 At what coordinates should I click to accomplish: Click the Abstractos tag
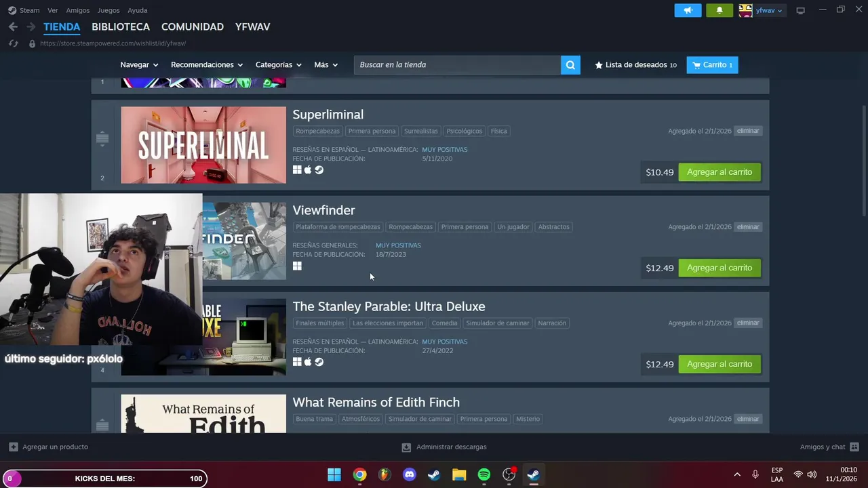coord(554,227)
